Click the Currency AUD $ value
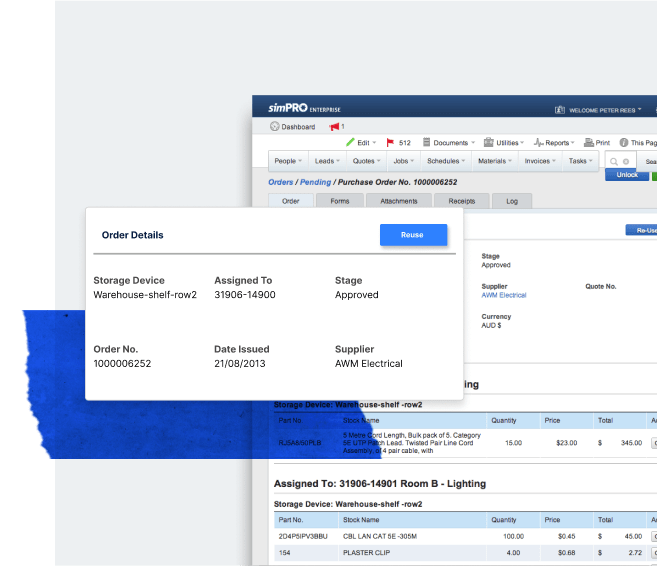 (491, 326)
